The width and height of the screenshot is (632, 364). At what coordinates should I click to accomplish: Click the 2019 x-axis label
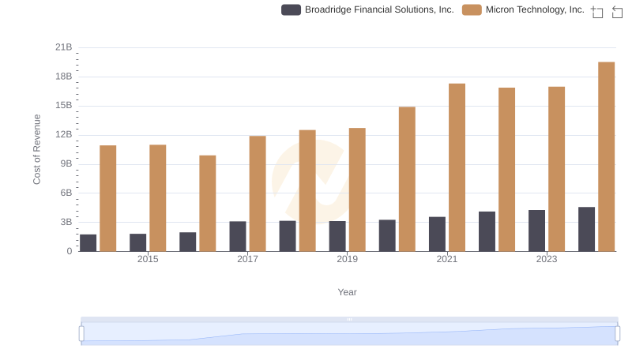347,259
